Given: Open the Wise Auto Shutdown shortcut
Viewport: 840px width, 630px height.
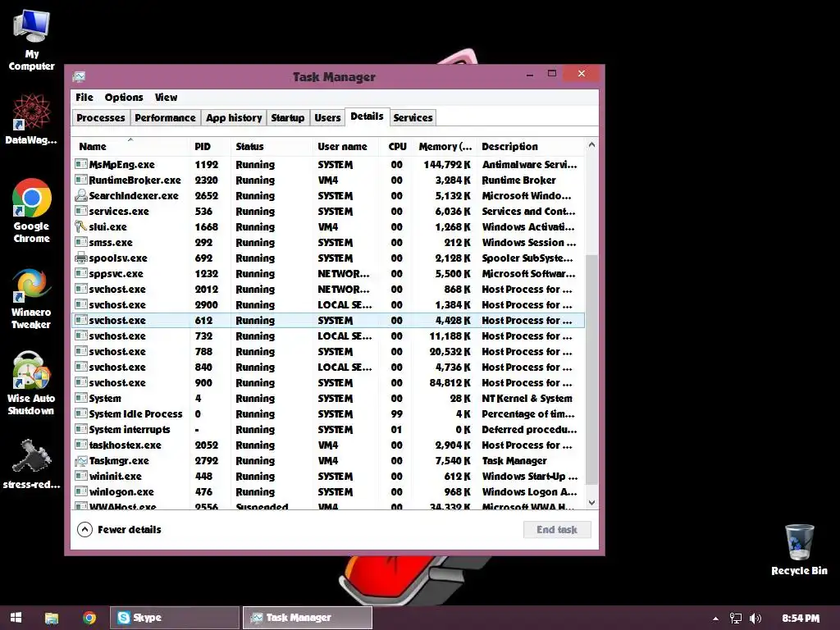Looking at the screenshot, I should tap(31, 384).
